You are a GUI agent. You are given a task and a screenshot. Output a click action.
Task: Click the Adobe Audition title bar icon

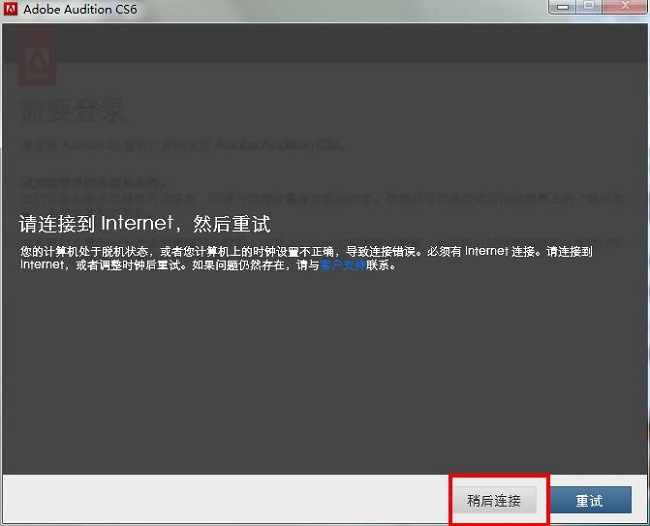10,9
